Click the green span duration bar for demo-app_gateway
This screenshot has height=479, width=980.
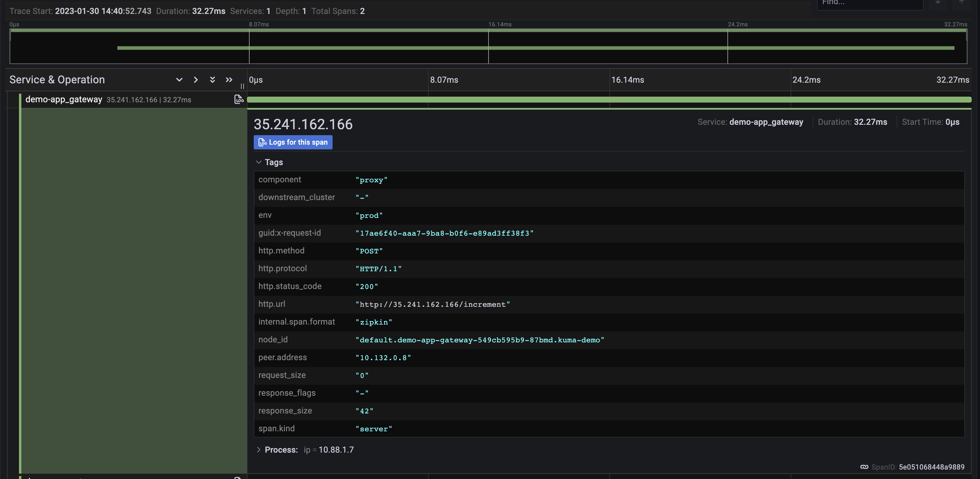[x=609, y=99]
